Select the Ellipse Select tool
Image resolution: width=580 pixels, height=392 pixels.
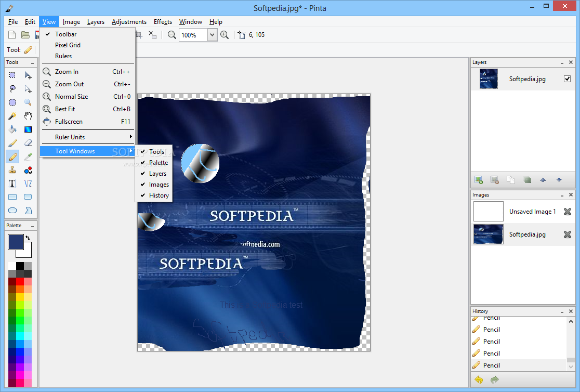pyautogui.click(x=12, y=102)
